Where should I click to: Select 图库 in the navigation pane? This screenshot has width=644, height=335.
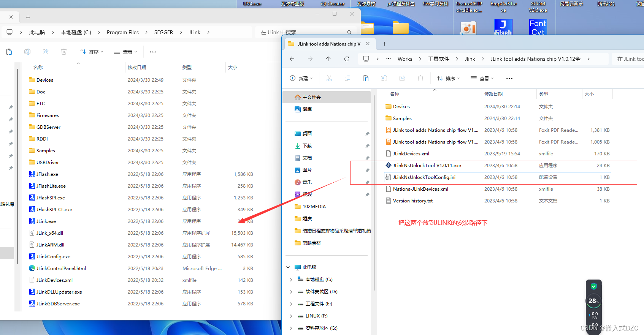tap(327, 109)
